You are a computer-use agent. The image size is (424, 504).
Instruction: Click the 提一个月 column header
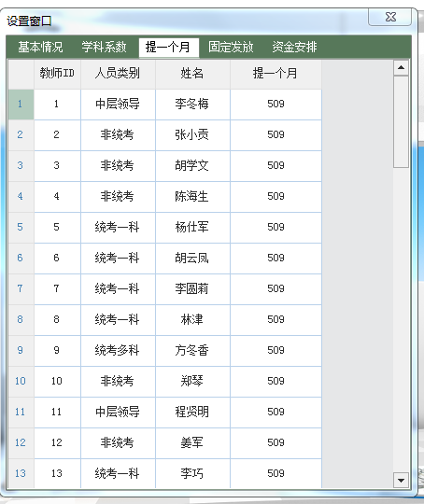click(276, 74)
